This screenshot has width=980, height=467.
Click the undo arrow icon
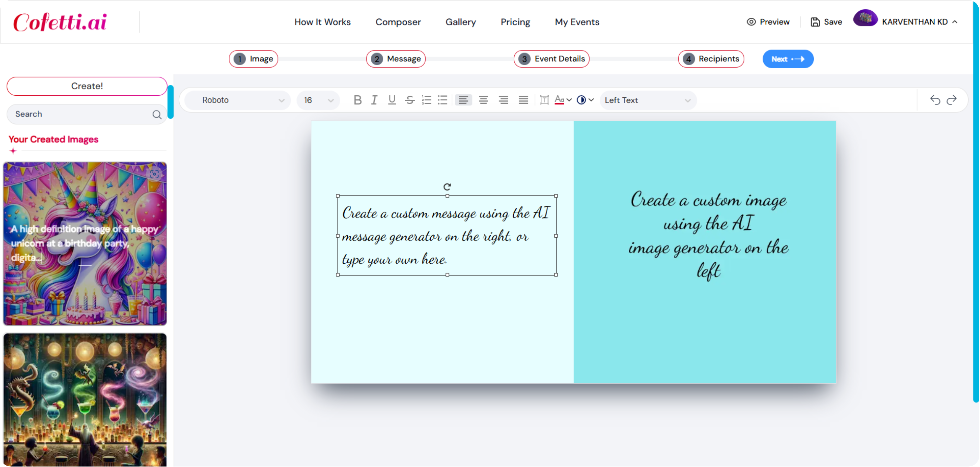935,100
